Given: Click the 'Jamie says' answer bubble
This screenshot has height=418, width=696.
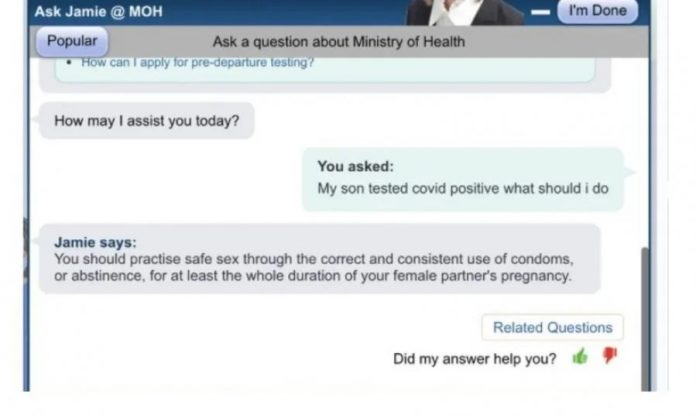Looking at the screenshot, I should [x=319, y=258].
